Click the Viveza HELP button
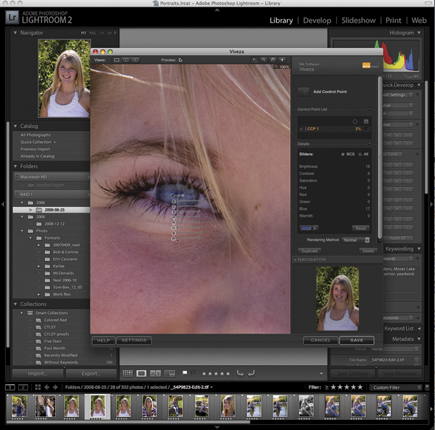The width and height of the screenshot is (435, 430). pos(103,340)
